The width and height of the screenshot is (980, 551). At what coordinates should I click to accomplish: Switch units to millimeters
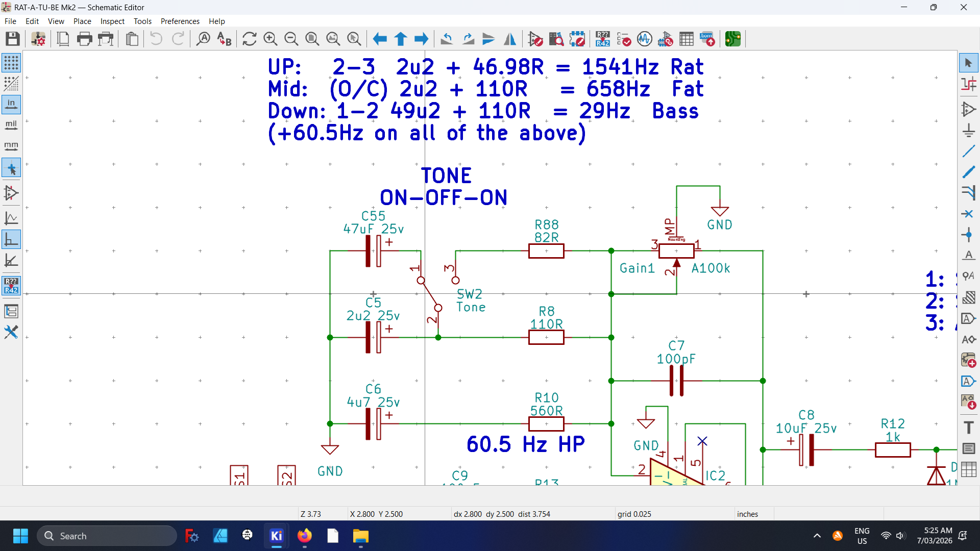click(11, 146)
